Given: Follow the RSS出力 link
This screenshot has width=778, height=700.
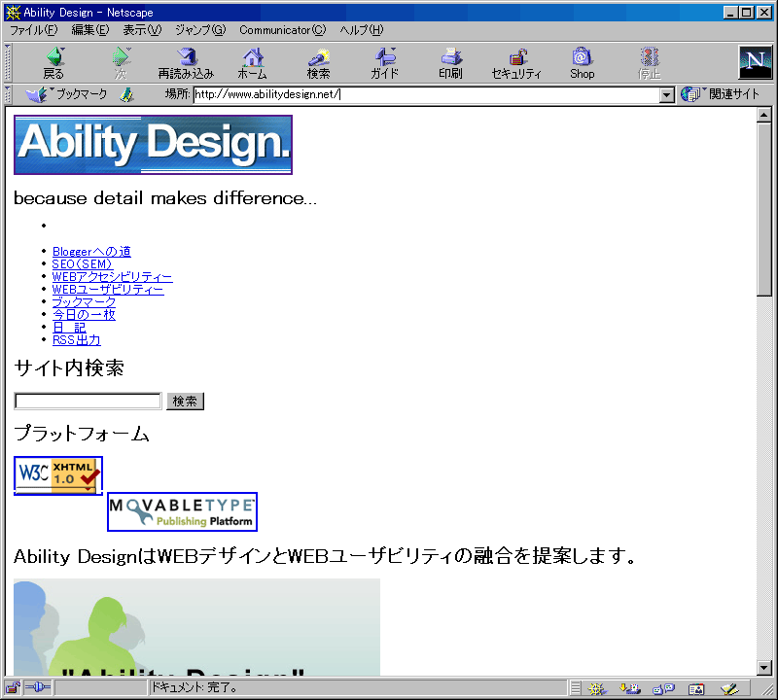Looking at the screenshot, I should [x=77, y=340].
